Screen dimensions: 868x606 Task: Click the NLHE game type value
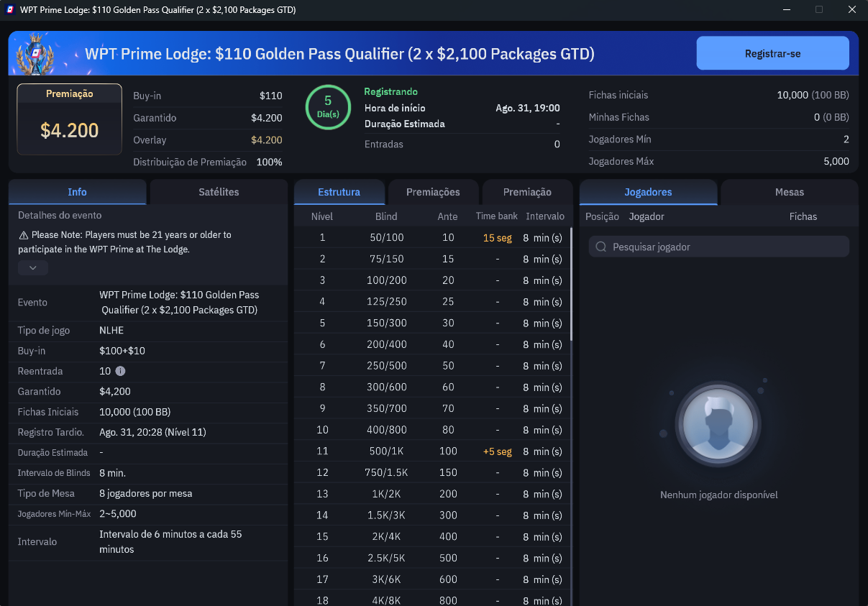click(x=111, y=331)
